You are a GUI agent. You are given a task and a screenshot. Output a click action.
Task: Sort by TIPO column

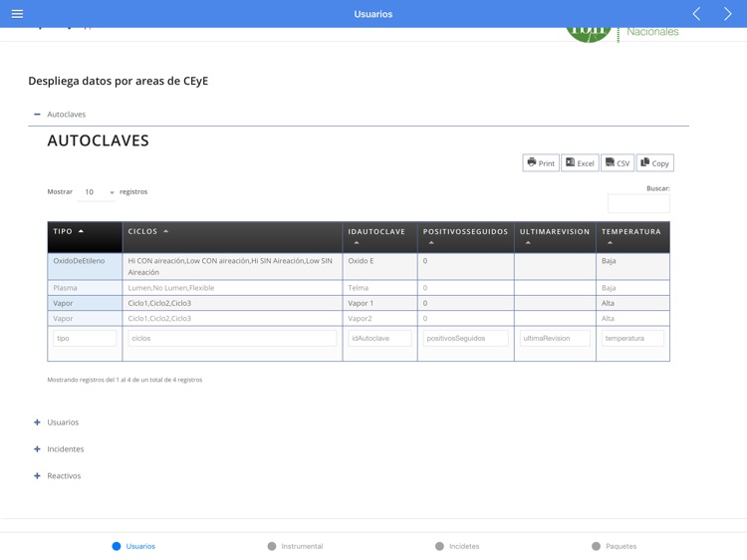coord(85,237)
